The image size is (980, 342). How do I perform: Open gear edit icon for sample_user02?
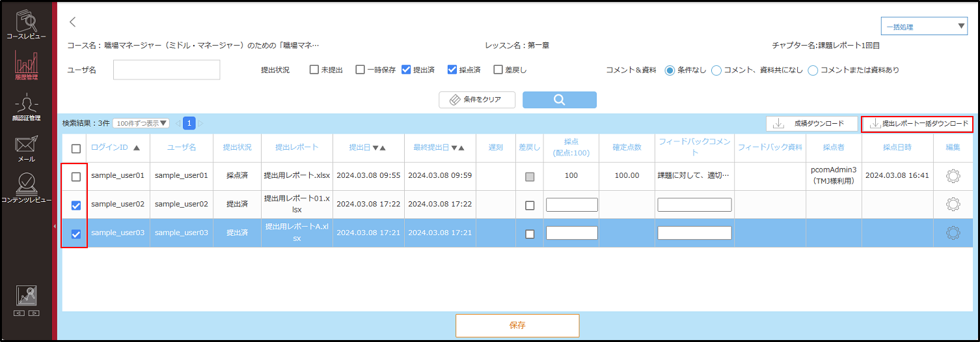coord(953,205)
